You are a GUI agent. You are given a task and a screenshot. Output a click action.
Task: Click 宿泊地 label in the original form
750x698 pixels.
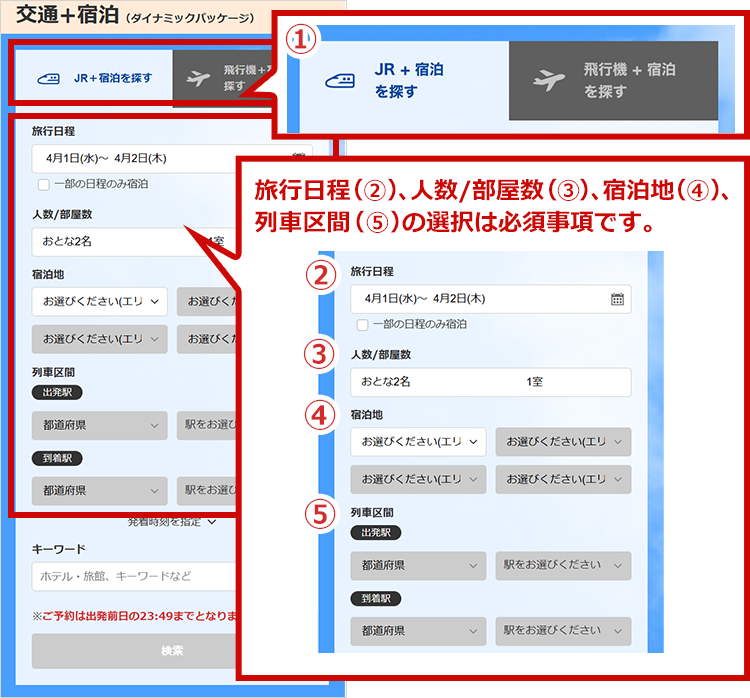(x=48, y=275)
